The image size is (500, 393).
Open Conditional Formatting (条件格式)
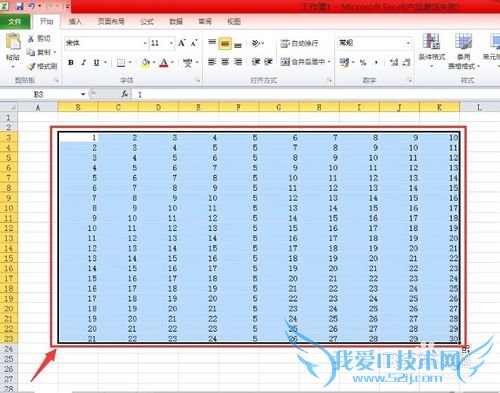[432, 50]
